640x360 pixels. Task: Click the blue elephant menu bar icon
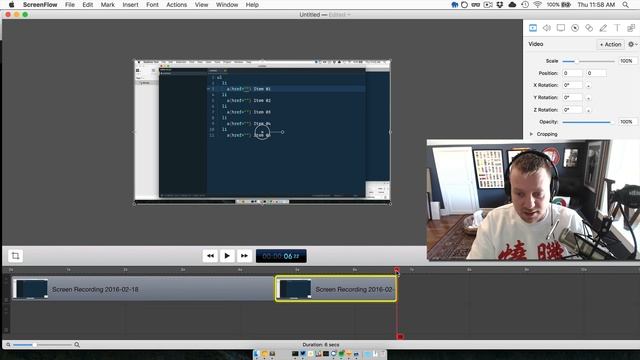point(455,5)
